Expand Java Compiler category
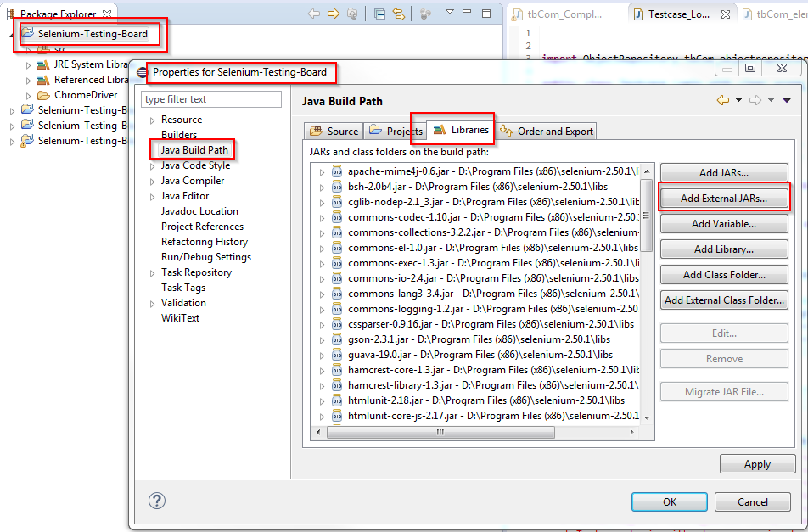Screen dimensions: 808x532 pyautogui.click(x=153, y=182)
